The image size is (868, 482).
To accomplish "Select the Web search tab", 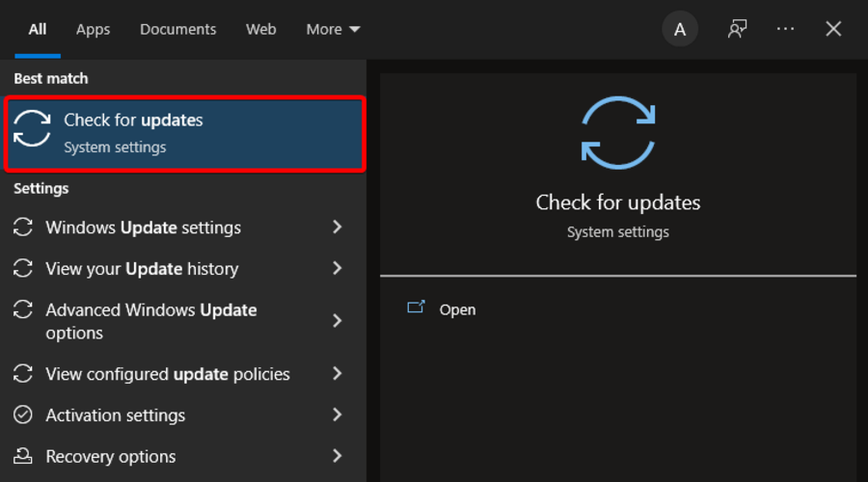I will click(x=260, y=29).
